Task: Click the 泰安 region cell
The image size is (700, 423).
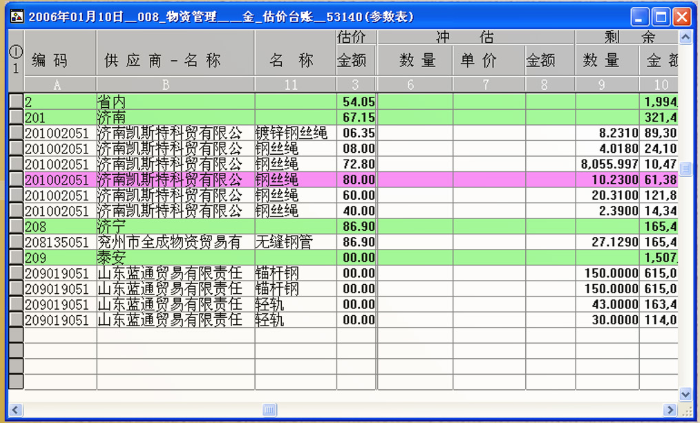Action: (x=175, y=258)
